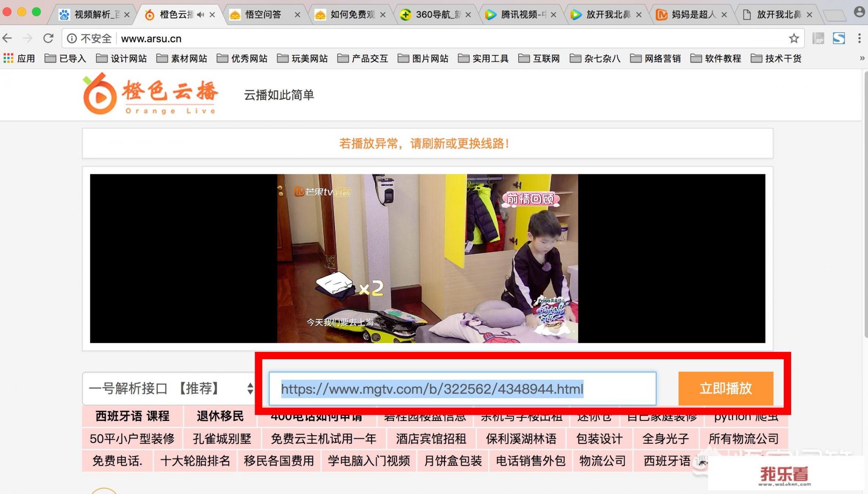Click the 橙色云播 Orange Live logo
The image size is (868, 494).
click(150, 93)
